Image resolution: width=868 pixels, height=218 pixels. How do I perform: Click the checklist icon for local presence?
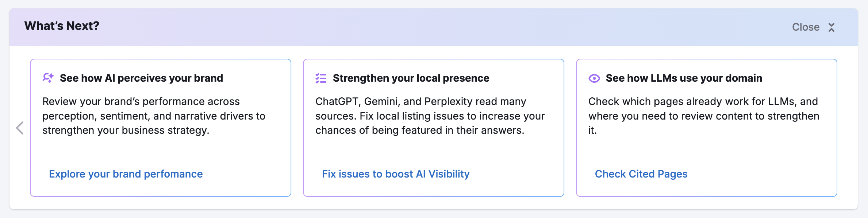point(321,78)
